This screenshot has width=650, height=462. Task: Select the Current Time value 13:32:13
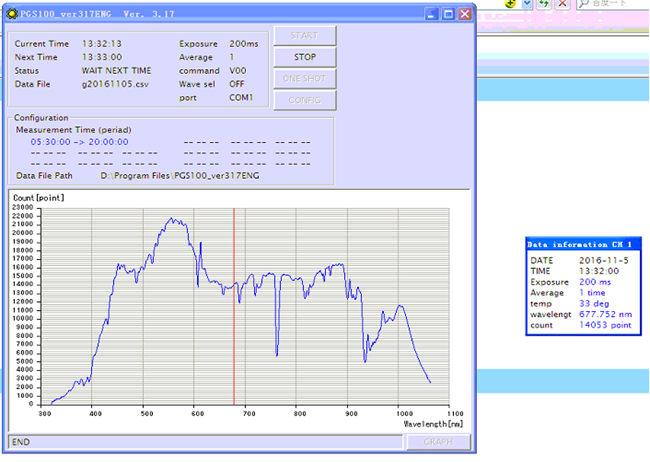point(102,44)
